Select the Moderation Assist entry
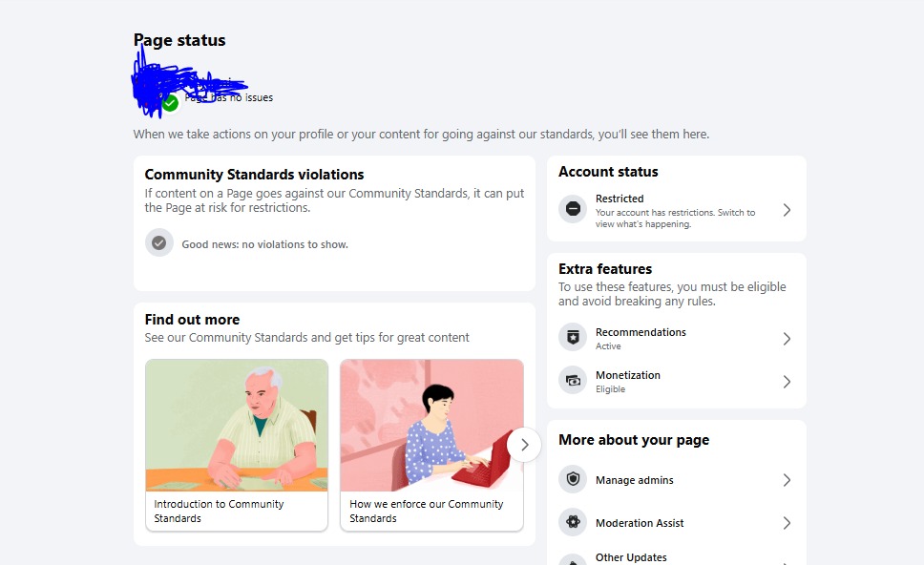This screenshot has height=565, width=924. pos(677,523)
